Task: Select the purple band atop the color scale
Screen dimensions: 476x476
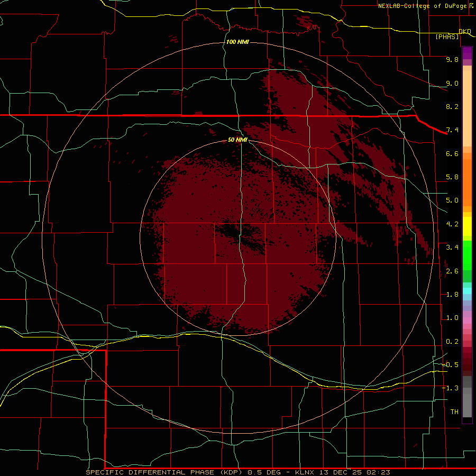Action: [467, 53]
